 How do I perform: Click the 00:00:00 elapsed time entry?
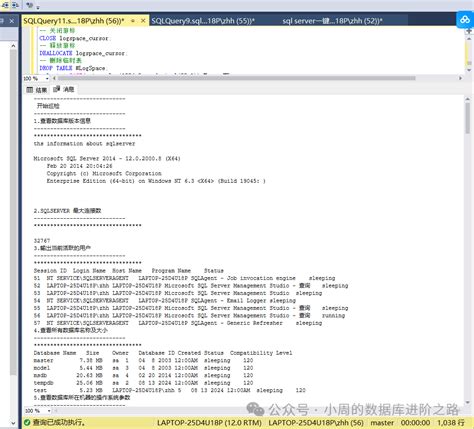(x=415, y=423)
